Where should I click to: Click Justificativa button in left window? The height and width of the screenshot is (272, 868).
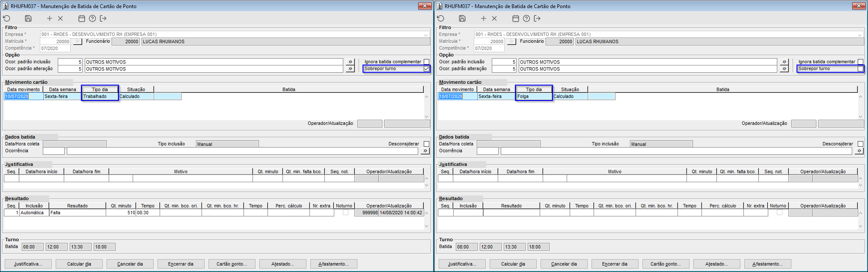(28, 264)
